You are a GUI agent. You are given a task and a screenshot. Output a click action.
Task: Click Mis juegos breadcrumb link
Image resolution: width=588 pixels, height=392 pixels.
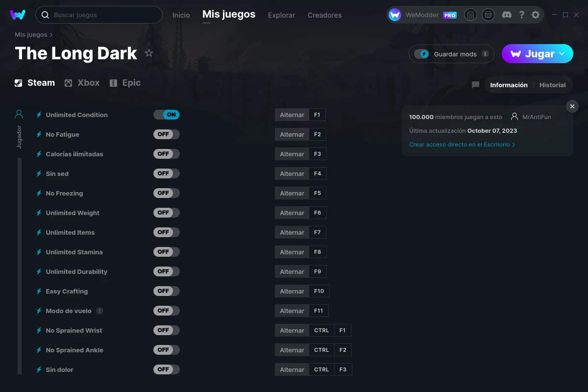click(31, 35)
